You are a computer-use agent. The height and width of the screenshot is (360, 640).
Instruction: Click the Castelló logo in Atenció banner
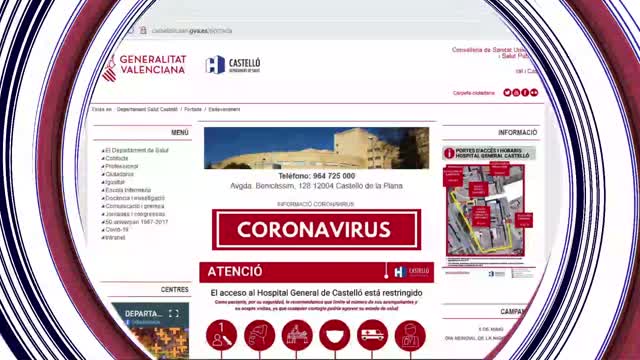pyautogui.click(x=411, y=271)
